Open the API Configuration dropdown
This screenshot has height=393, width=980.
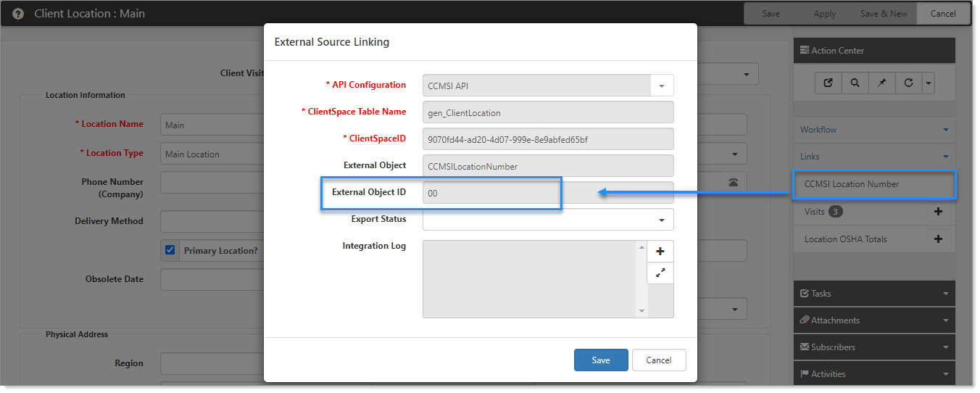(x=662, y=86)
